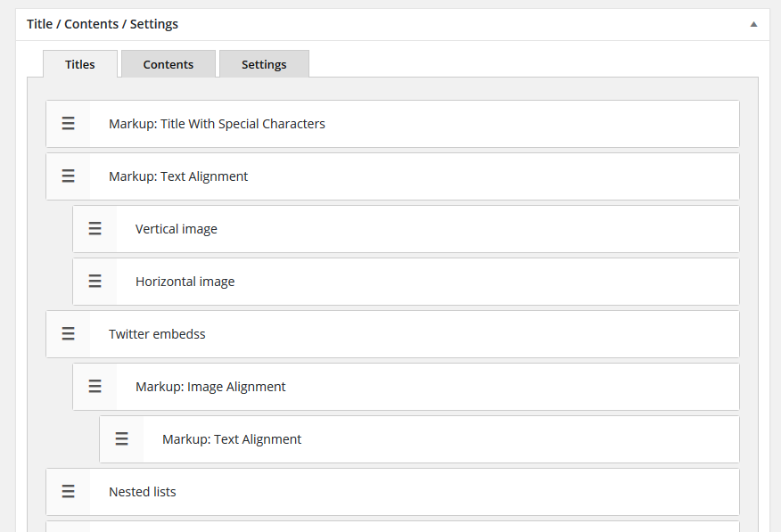781x532 pixels.
Task: Click the Title / Contents / Settings heading
Action: pyautogui.click(x=103, y=24)
